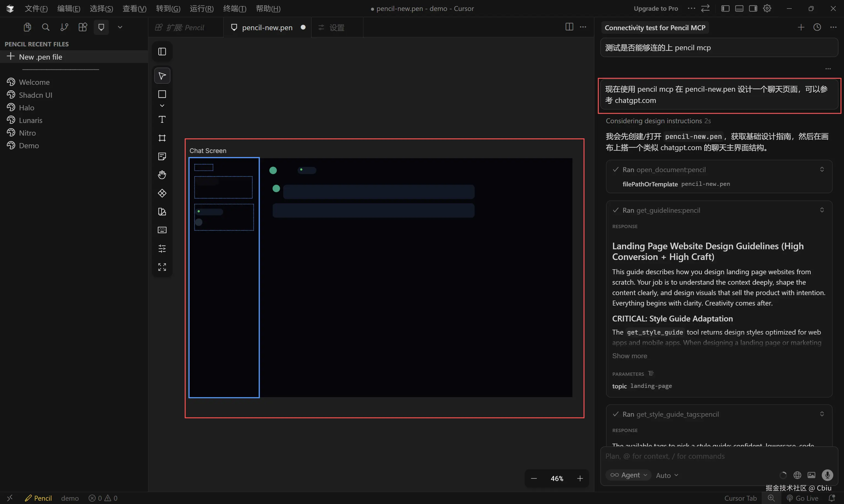Expand the open_document:pencil tool call
The image size is (844, 504).
click(x=821, y=169)
